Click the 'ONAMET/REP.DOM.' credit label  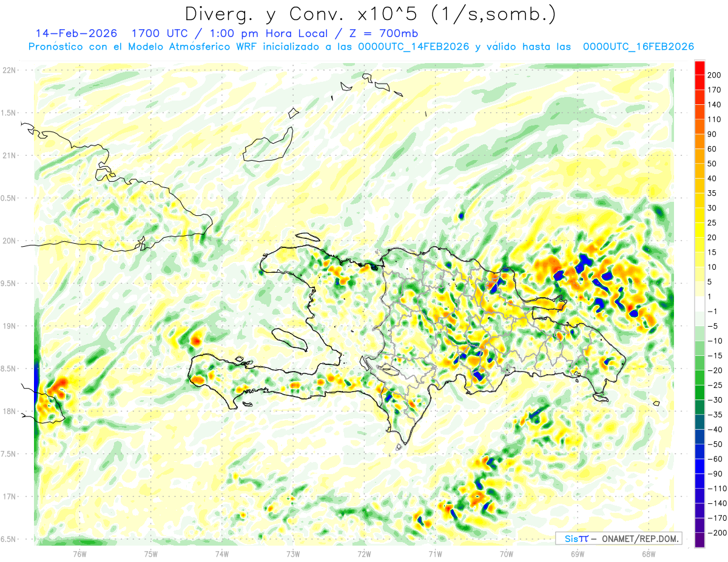(640, 538)
